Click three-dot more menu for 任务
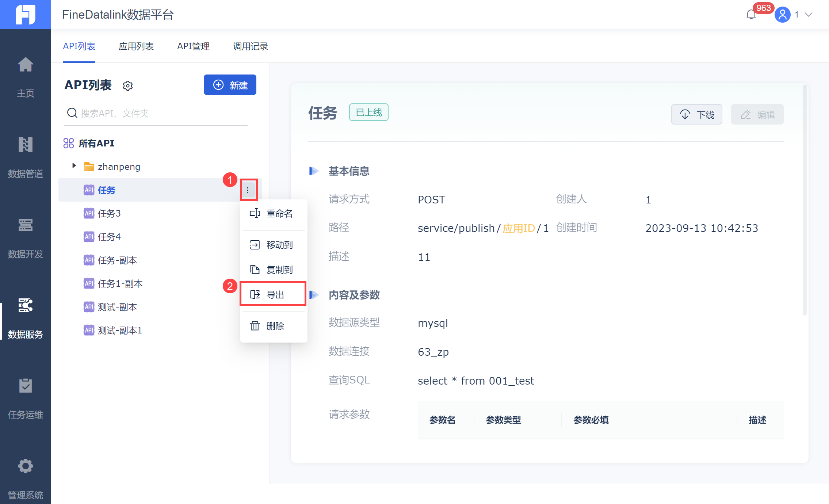 click(248, 190)
